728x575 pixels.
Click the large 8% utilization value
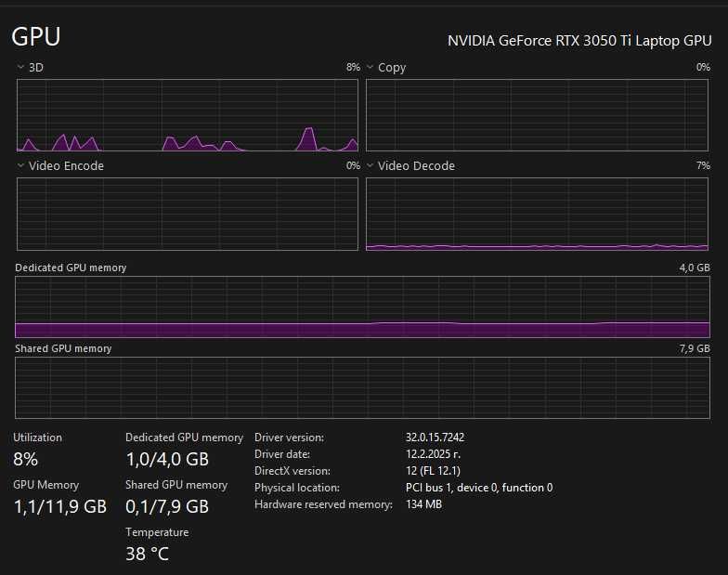pos(26,459)
